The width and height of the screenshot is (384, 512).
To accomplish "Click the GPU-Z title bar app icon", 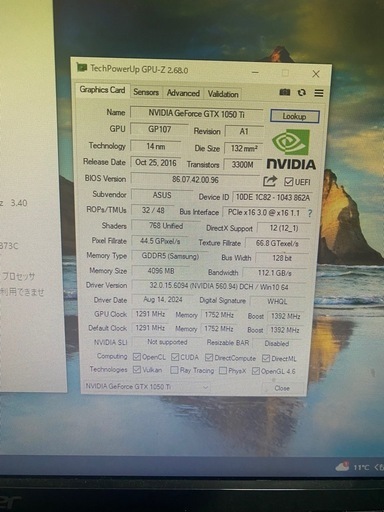I will 81,68.
